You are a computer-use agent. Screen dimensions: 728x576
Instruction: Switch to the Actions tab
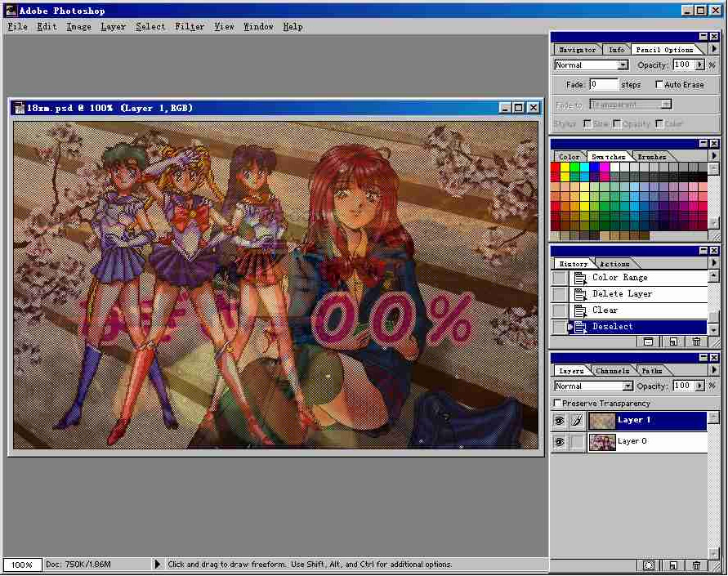tap(614, 264)
